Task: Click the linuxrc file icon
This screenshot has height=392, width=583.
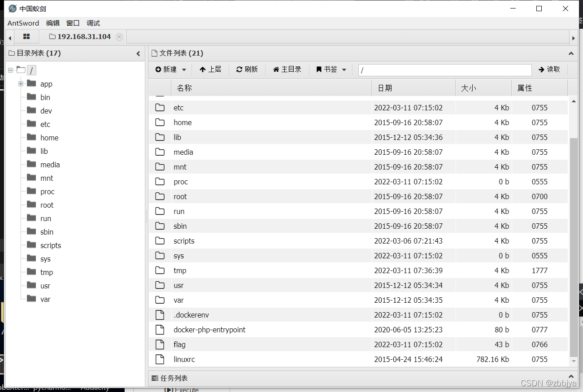Action: pos(160,359)
